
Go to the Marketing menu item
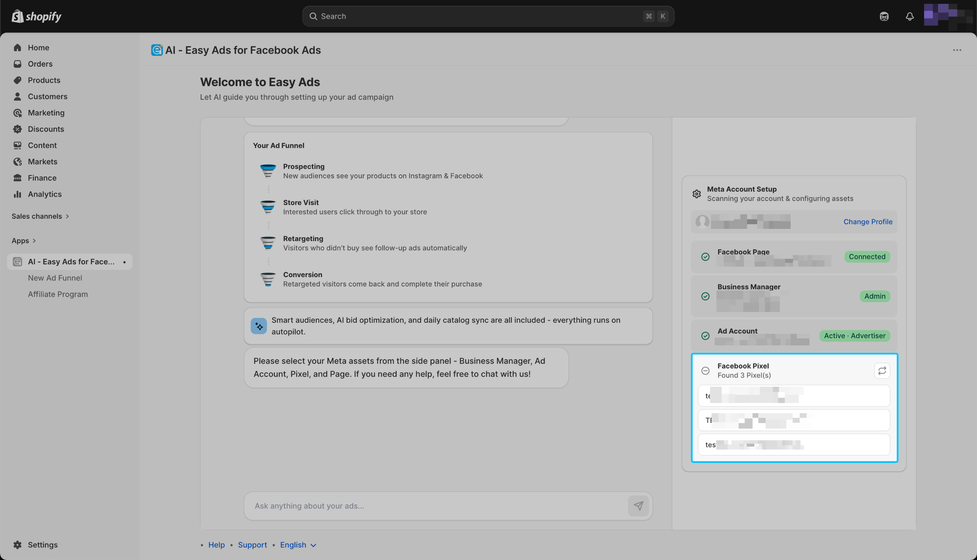[46, 113]
